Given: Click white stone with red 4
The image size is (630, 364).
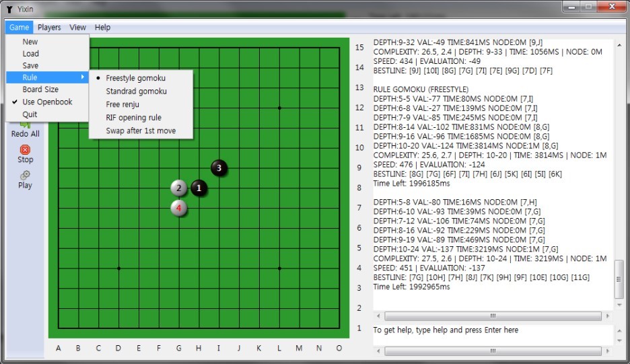Looking at the screenshot, I should [179, 208].
